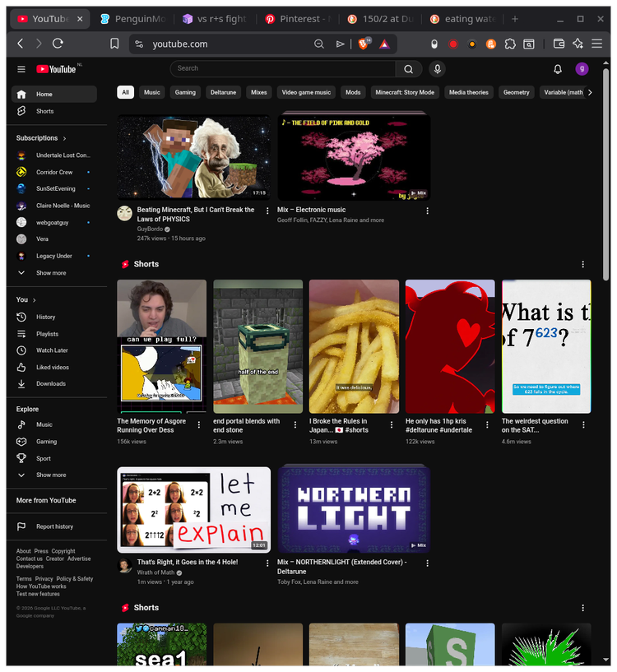This screenshot has height=672, width=617.
Task: Open options for end portal blends short
Action: [295, 424]
